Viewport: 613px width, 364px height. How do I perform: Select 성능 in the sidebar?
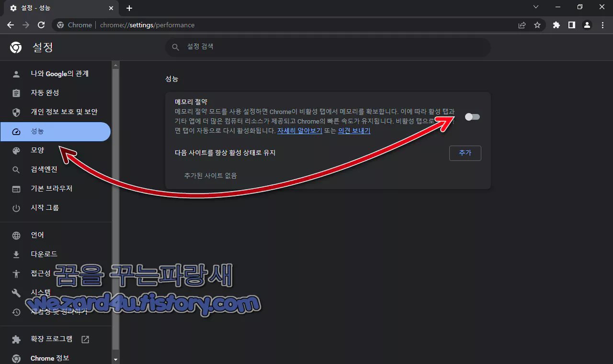point(56,131)
